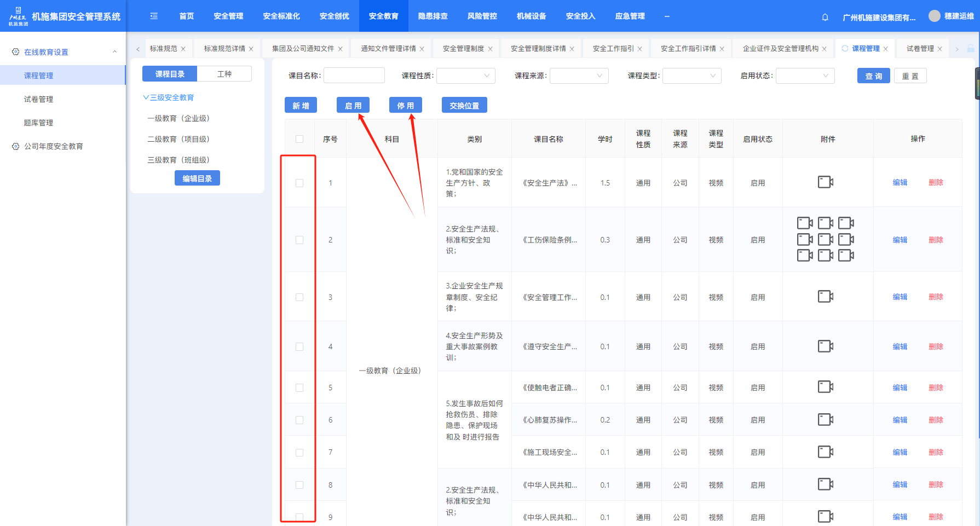The width and height of the screenshot is (980, 526).
Task: Tick the checkbox for row 2
Action: (299, 240)
